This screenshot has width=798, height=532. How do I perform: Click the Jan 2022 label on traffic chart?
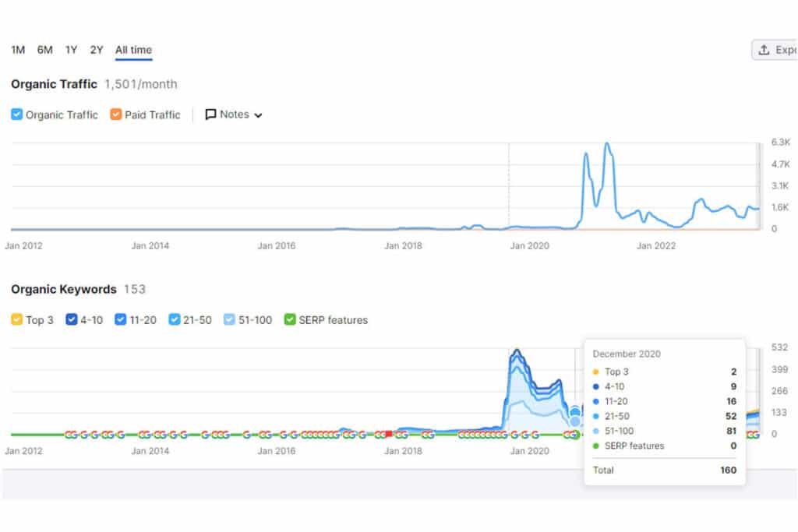[x=656, y=246]
